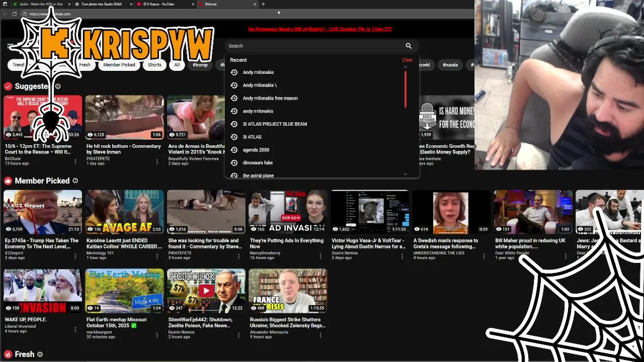Open options menu for Ep 3745a Trump video
The height and width of the screenshot is (362, 644).
tap(75, 256)
